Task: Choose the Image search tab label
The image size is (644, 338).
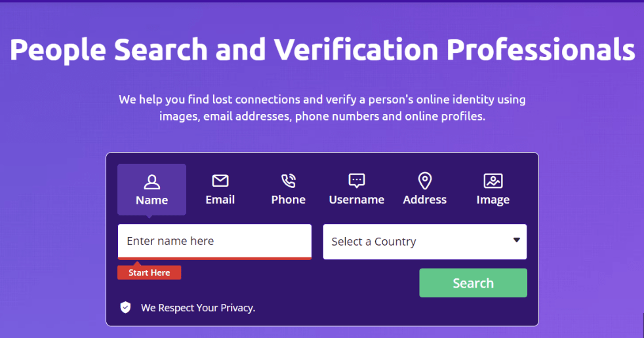Action: tap(493, 200)
